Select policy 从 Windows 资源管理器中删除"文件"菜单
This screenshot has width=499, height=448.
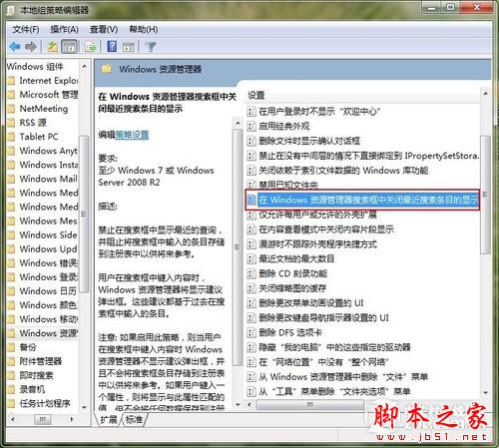pyautogui.click(x=343, y=377)
